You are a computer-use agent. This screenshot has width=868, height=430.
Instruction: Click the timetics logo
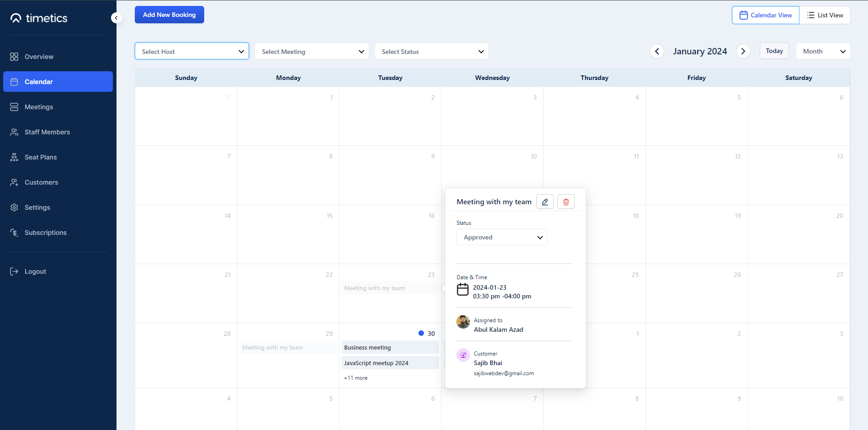pos(39,18)
